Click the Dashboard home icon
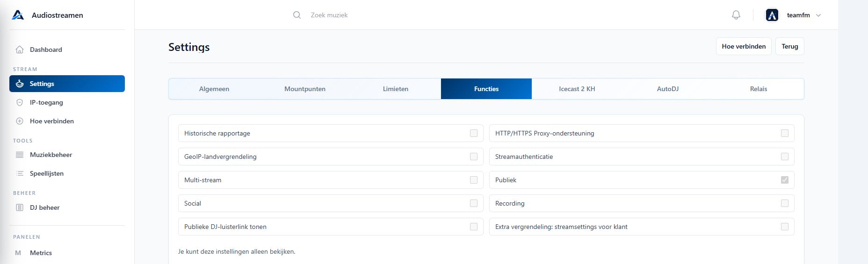The image size is (868, 264). click(x=20, y=50)
